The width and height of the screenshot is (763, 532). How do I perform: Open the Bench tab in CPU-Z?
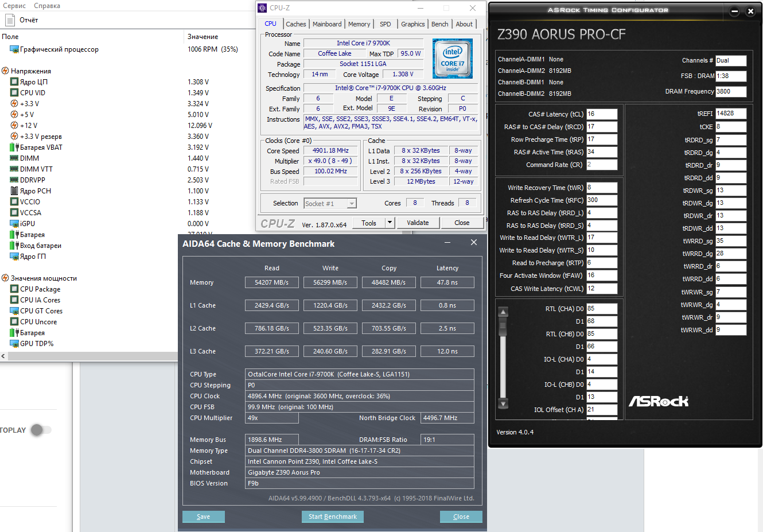[x=440, y=24]
